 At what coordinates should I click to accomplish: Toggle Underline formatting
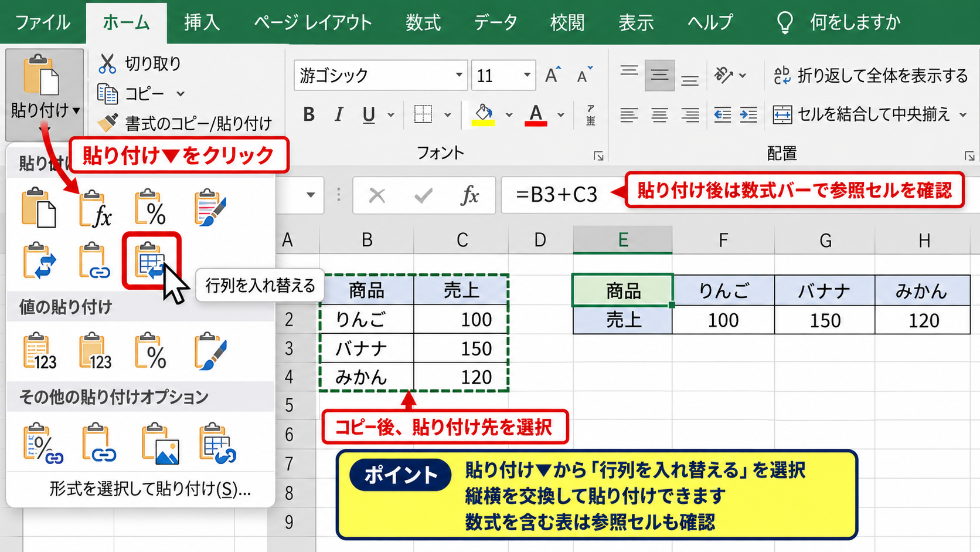coord(369,114)
